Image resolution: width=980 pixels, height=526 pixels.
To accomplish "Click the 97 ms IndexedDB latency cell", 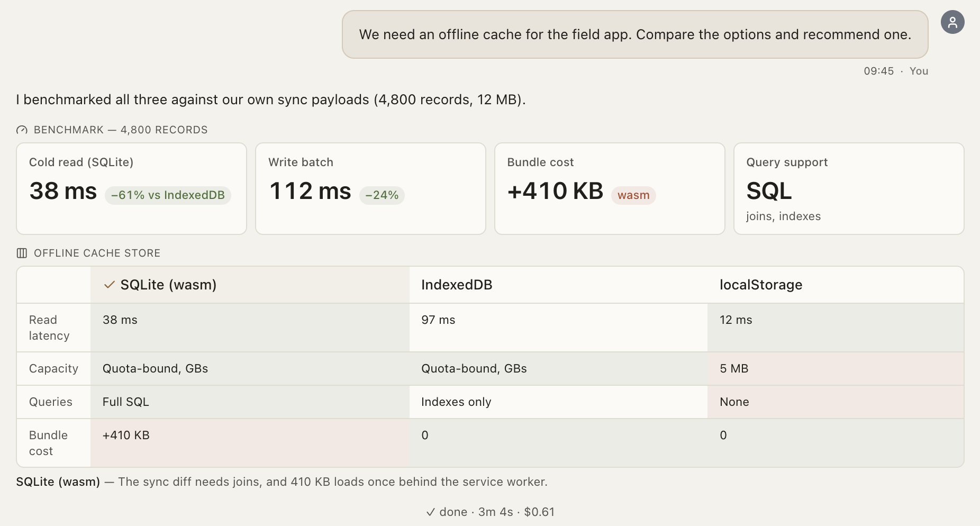I will click(x=558, y=328).
